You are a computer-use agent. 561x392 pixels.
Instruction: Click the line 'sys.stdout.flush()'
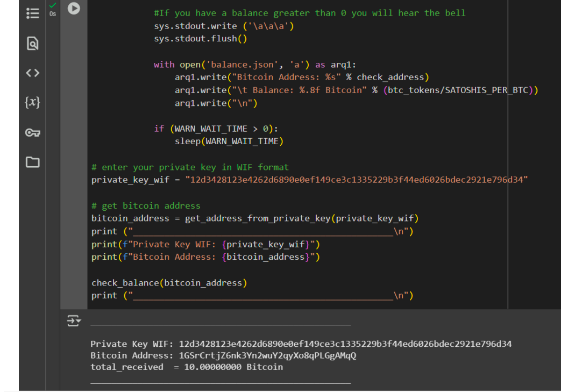(x=200, y=39)
